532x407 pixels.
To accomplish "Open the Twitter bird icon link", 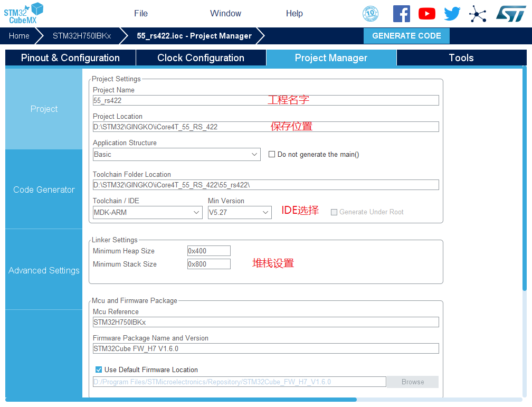I will (452, 14).
